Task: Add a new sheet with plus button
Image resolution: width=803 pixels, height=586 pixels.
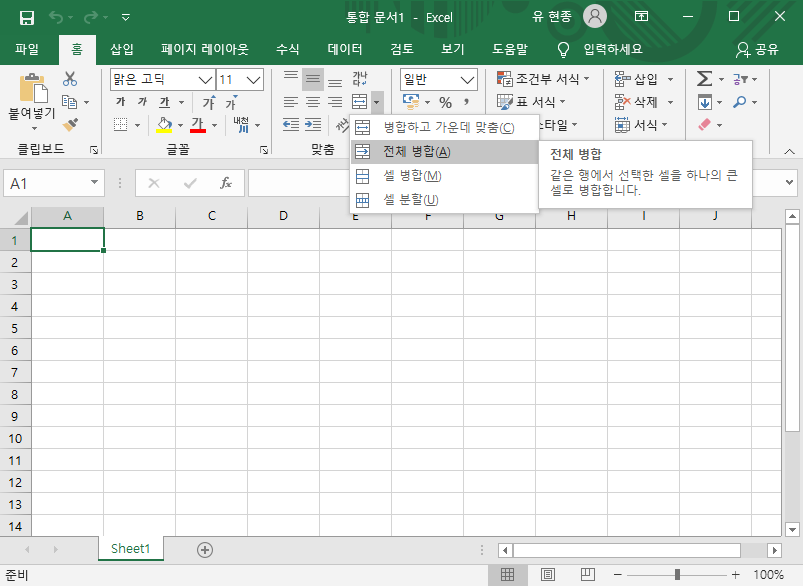Action: click(x=205, y=550)
